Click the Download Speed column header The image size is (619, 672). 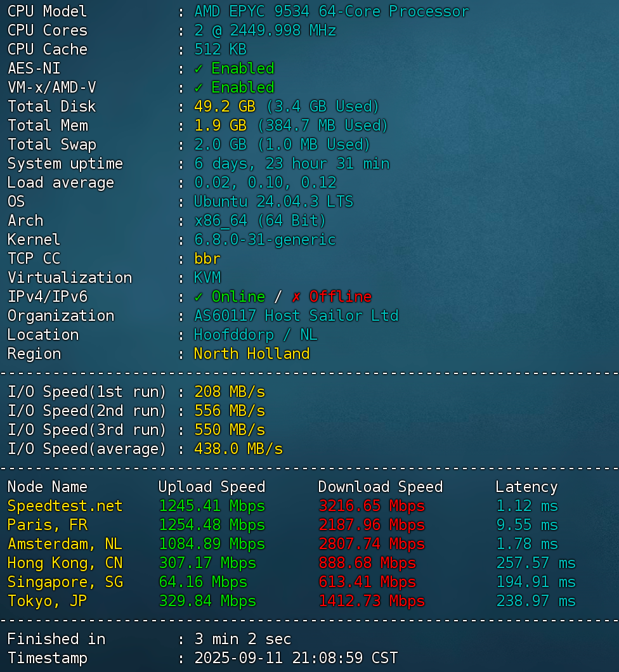click(x=381, y=487)
